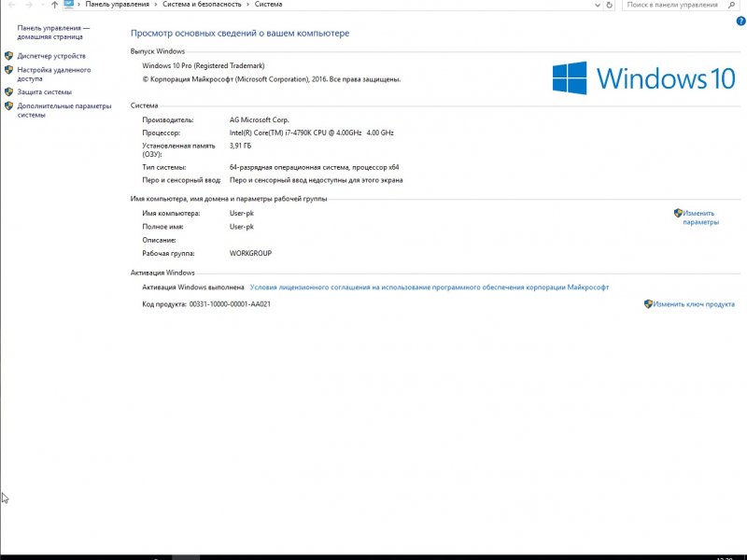Open Настройка удаленного доступа
Viewport: 747px width, 560px height.
click(54, 75)
